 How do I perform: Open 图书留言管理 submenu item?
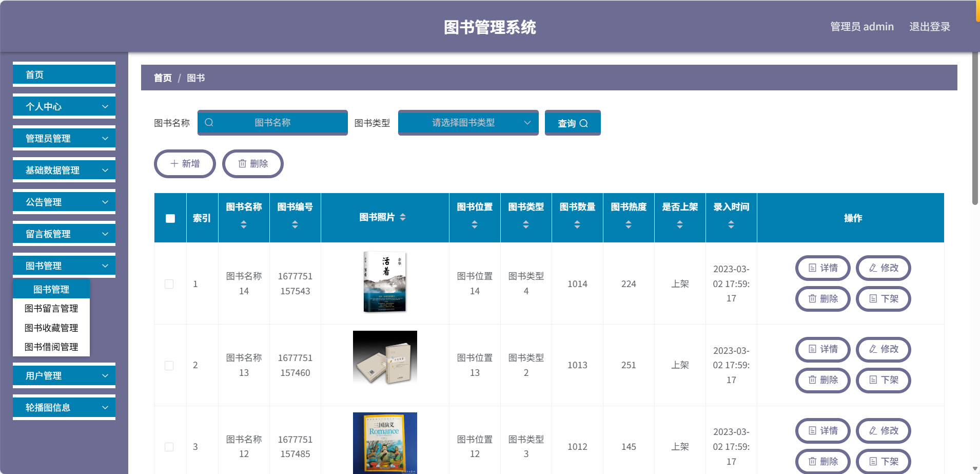tap(51, 308)
